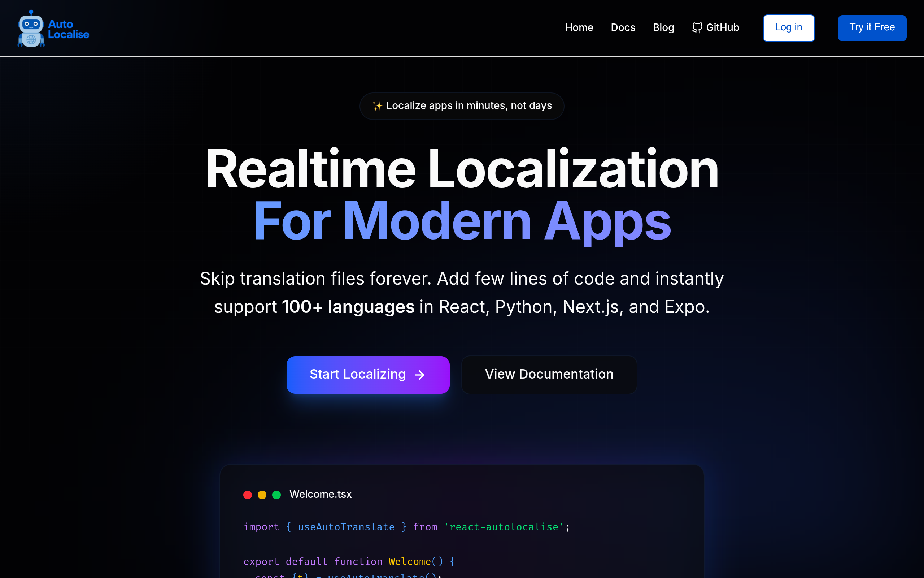
Task: Click the GitHub octocat icon
Action: click(x=697, y=28)
